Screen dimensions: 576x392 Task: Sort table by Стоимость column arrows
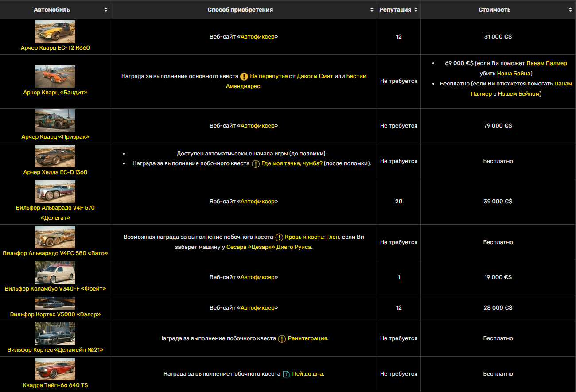pos(571,9)
